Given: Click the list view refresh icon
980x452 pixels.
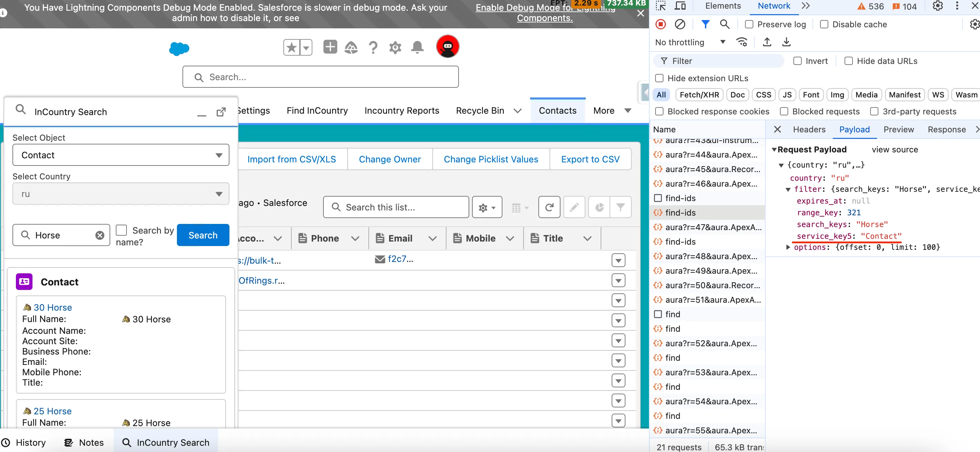Looking at the screenshot, I should coord(549,207).
